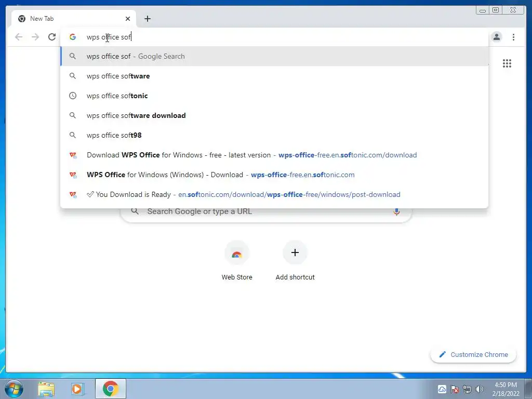532x399 pixels.
Task: Open the volume speaker tray icon
Action: (479, 389)
